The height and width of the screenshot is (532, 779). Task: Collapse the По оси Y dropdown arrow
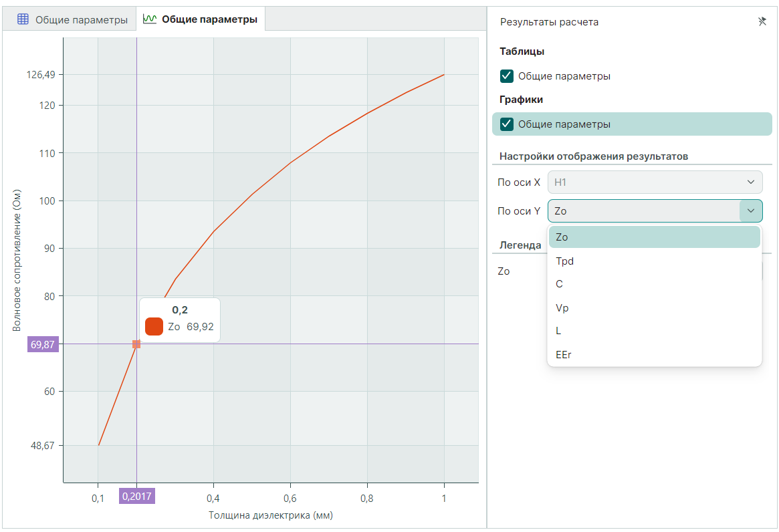coord(750,211)
